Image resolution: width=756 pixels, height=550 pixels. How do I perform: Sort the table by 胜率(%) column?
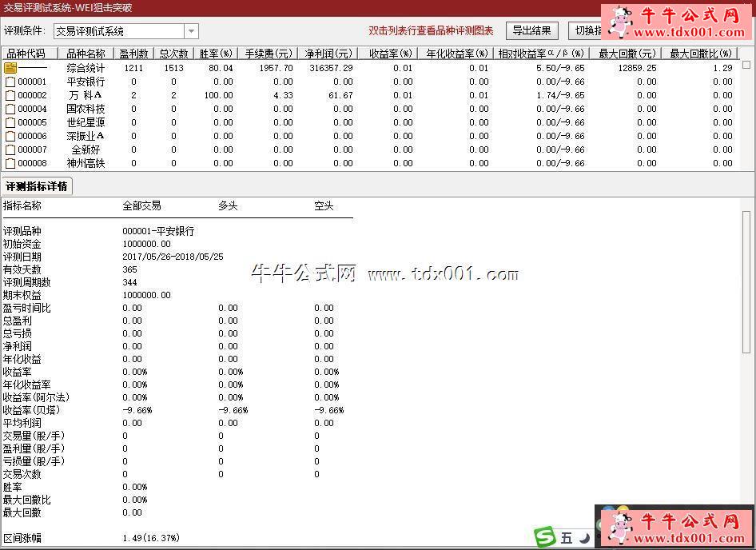[215, 54]
